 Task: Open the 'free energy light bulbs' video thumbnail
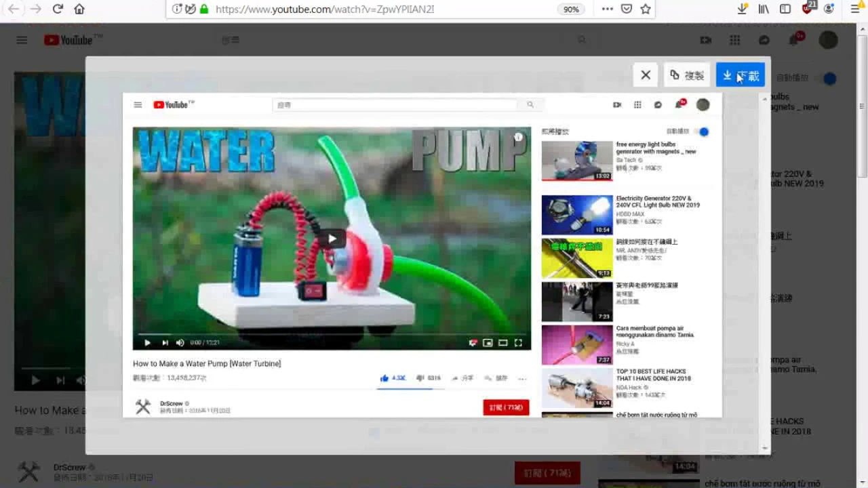pyautogui.click(x=577, y=161)
